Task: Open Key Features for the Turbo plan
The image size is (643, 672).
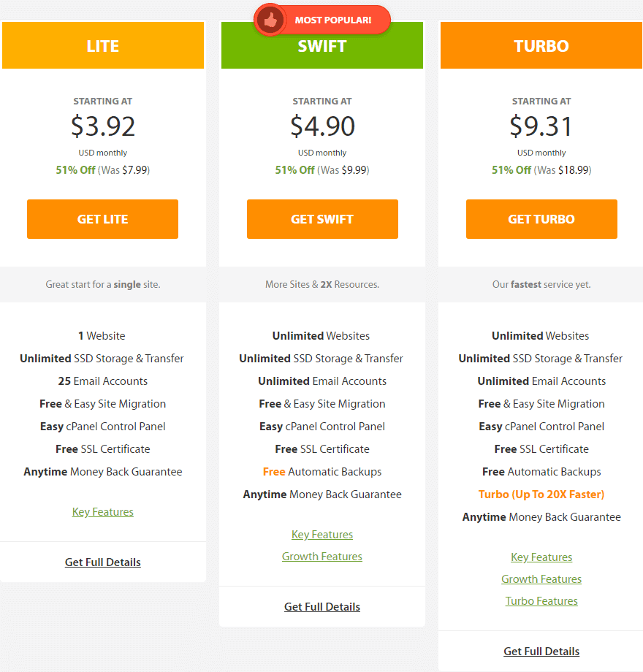Action: 541,557
